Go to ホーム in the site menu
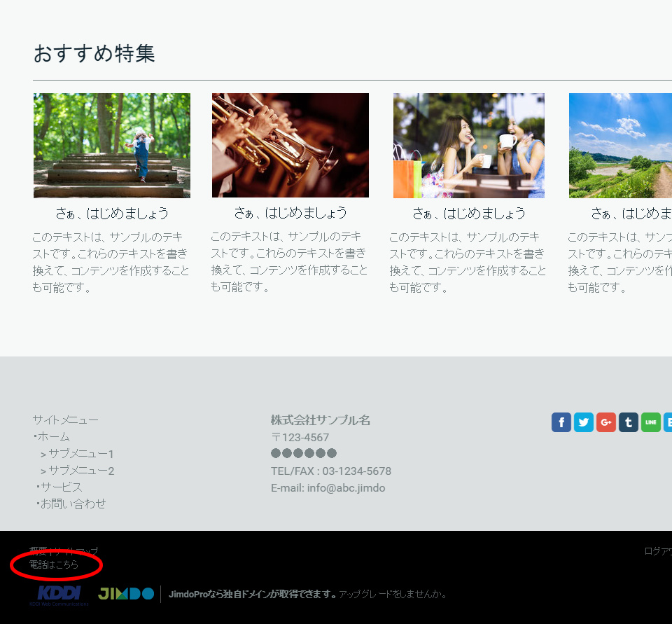The width and height of the screenshot is (672, 624). coord(53,436)
